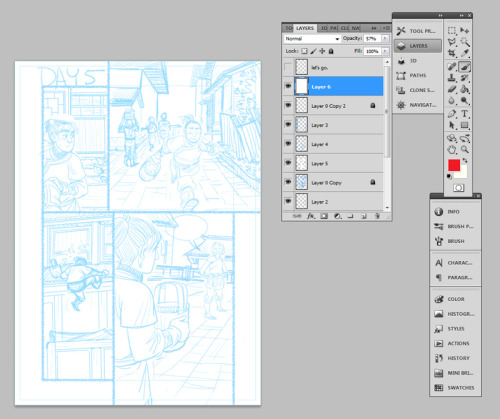Image resolution: width=500 pixels, height=419 pixels.
Task: Open the Opacity slider arrow
Action: coord(385,39)
